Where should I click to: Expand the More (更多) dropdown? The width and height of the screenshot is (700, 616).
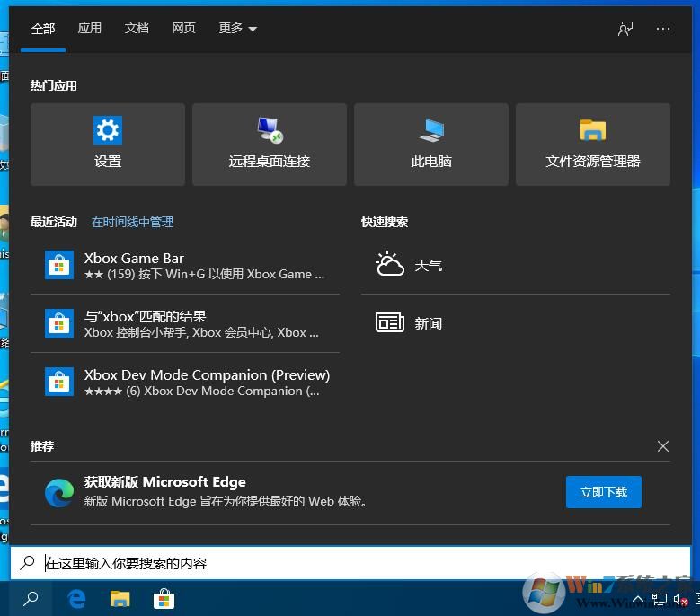[237, 29]
